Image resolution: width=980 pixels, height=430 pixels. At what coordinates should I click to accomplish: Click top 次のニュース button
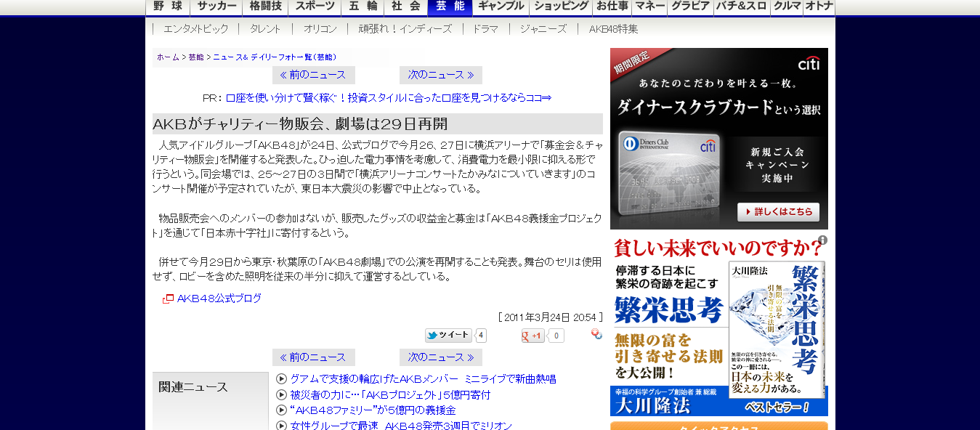441,75
